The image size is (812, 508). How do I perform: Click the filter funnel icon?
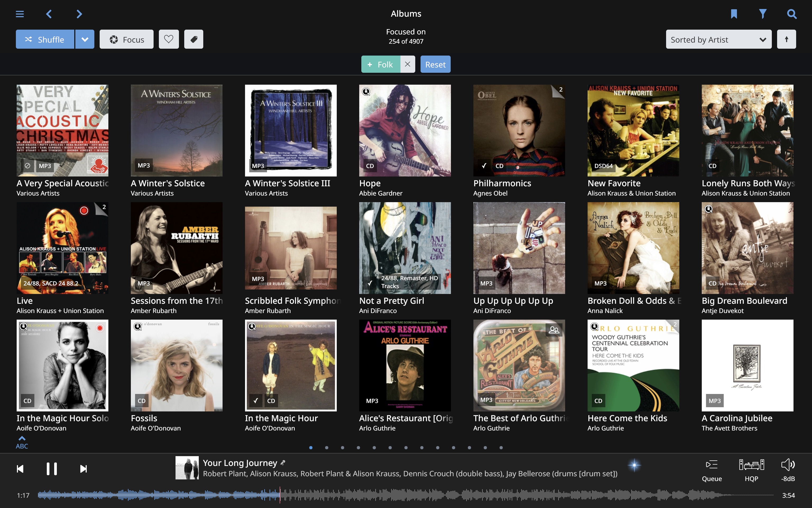[763, 14]
